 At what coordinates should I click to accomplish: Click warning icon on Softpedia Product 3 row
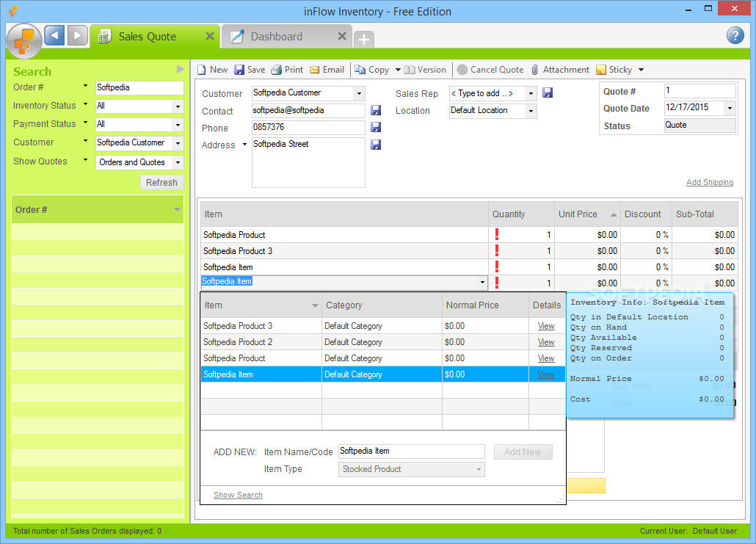(x=497, y=251)
